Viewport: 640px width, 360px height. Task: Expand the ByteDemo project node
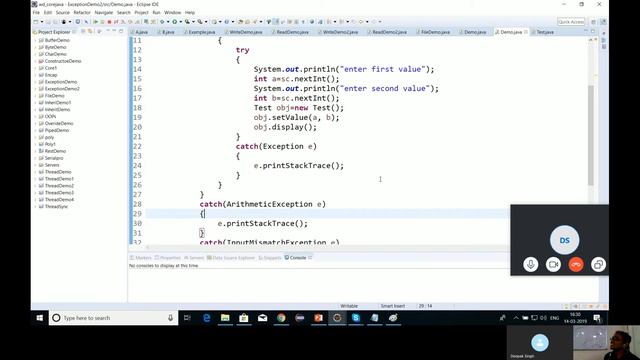[35, 47]
